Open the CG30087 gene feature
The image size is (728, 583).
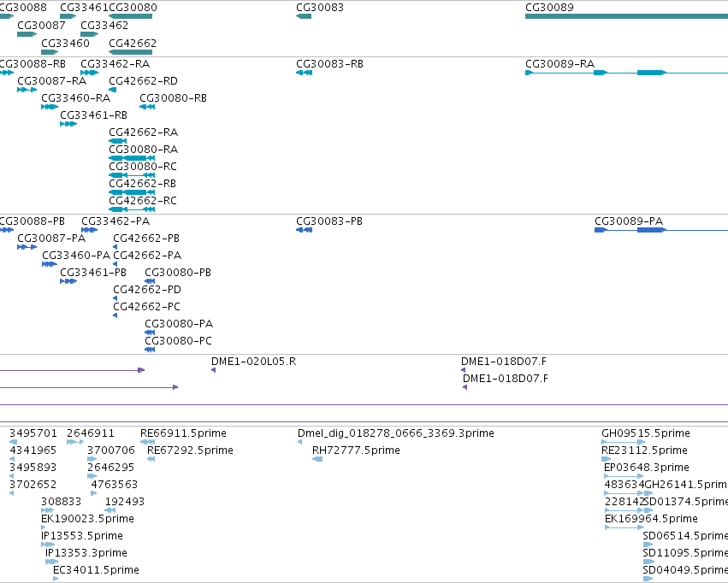click(27, 34)
